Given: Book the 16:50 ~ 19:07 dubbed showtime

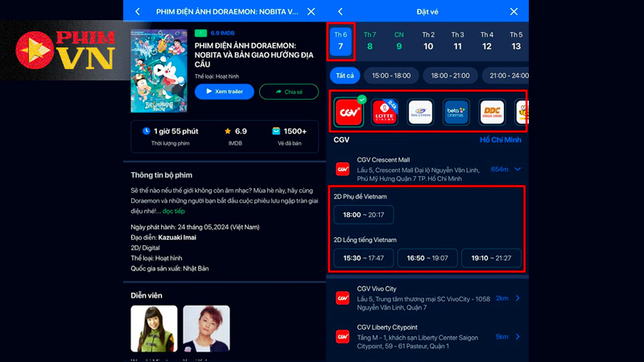Looking at the screenshot, I should [427, 258].
